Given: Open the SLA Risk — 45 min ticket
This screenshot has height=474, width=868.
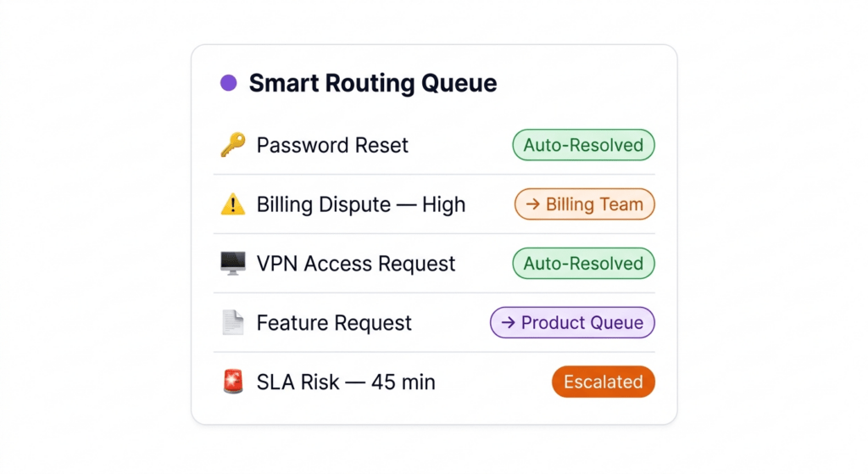Looking at the screenshot, I should tap(346, 382).
